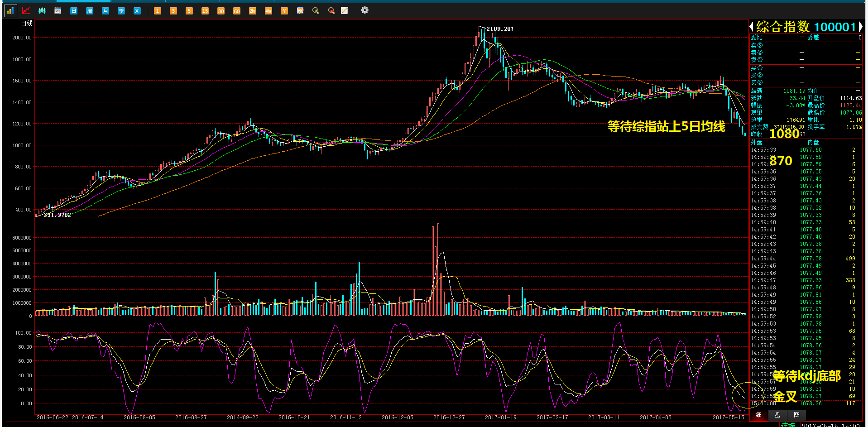Image resolution: width=868 pixels, height=427 pixels.
Task: Click the 量比 value 1.10
Action: coord(856,120)
